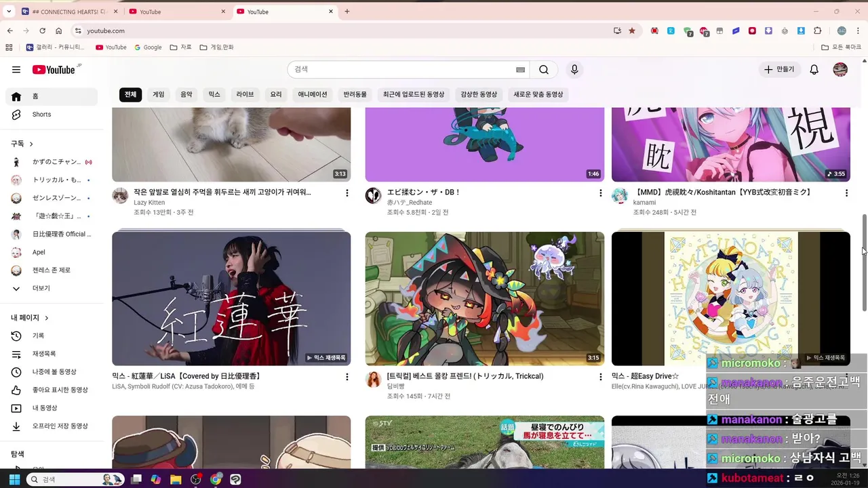Open Lazy Kitten channel avatar
Image resolution: width=868 pixels, height=488 pixels.
click(120, 196)
